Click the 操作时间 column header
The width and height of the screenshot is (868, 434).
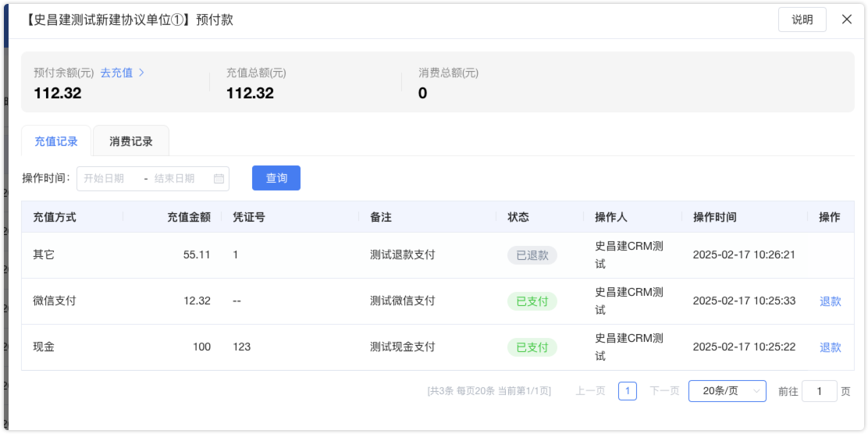click(x=715, y=217)
